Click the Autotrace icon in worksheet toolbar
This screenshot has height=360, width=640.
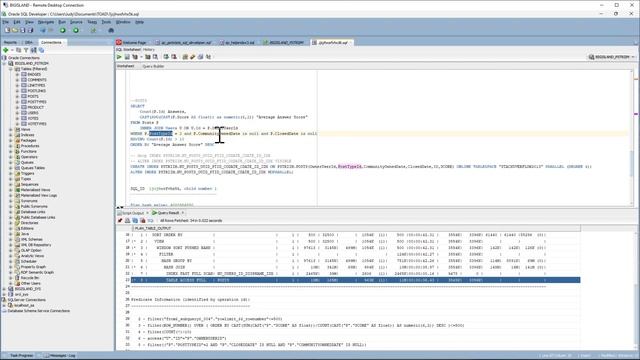tap(148, 57)
